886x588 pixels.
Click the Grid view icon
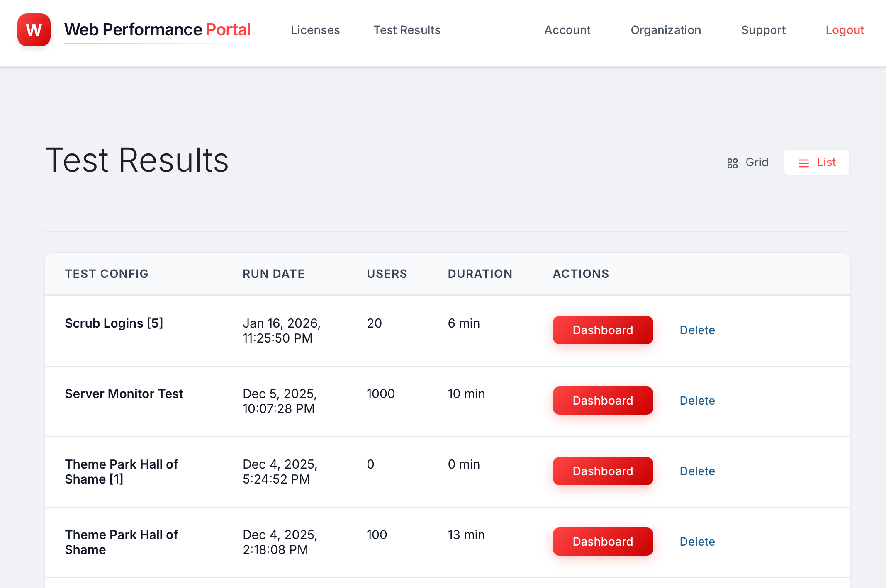pyautogui.click(x=733, y=163)
